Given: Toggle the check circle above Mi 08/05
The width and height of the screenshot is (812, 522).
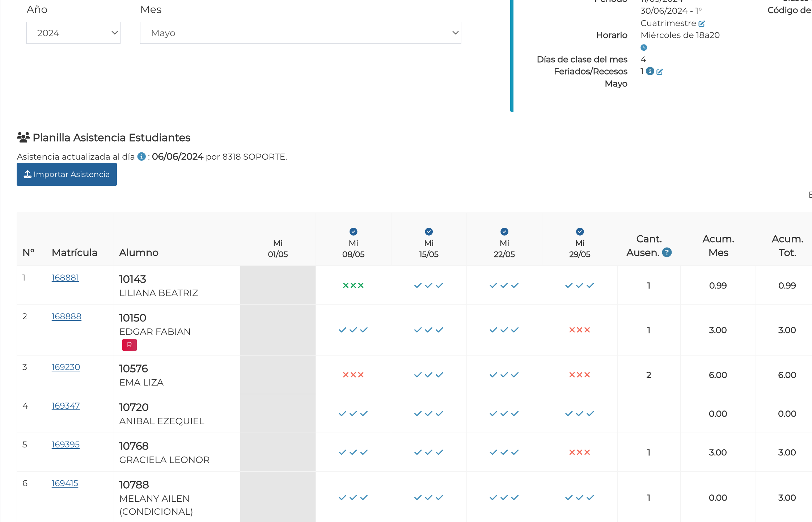Looking at the screenshot, I should point(353,232).
